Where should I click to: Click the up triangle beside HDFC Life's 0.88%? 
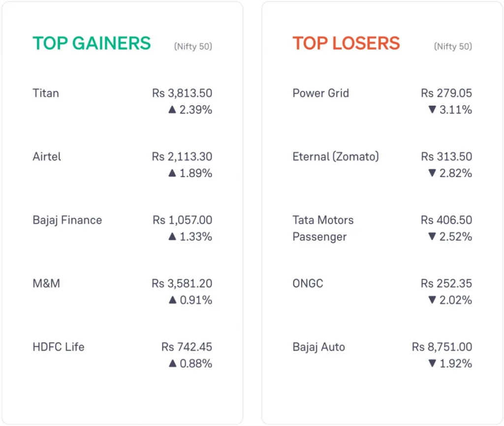coord(172,364)
